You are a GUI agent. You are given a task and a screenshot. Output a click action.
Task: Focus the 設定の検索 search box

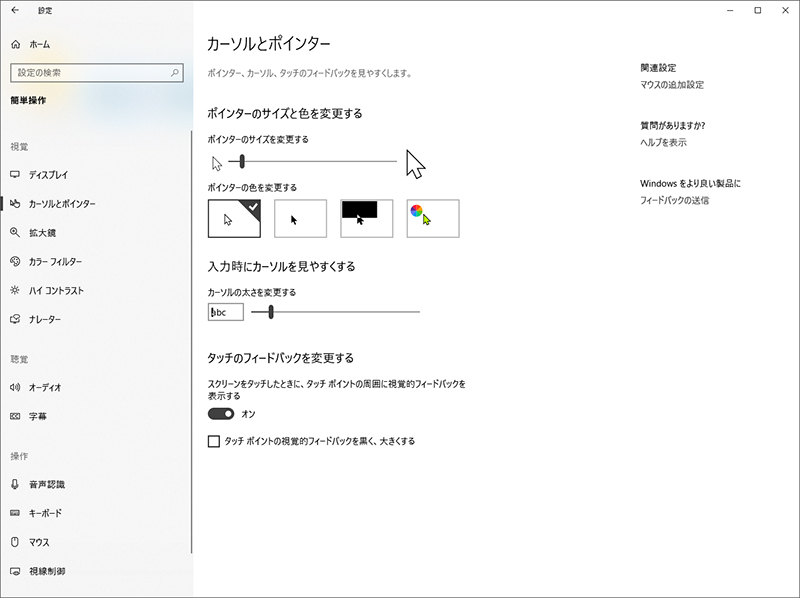97,72
